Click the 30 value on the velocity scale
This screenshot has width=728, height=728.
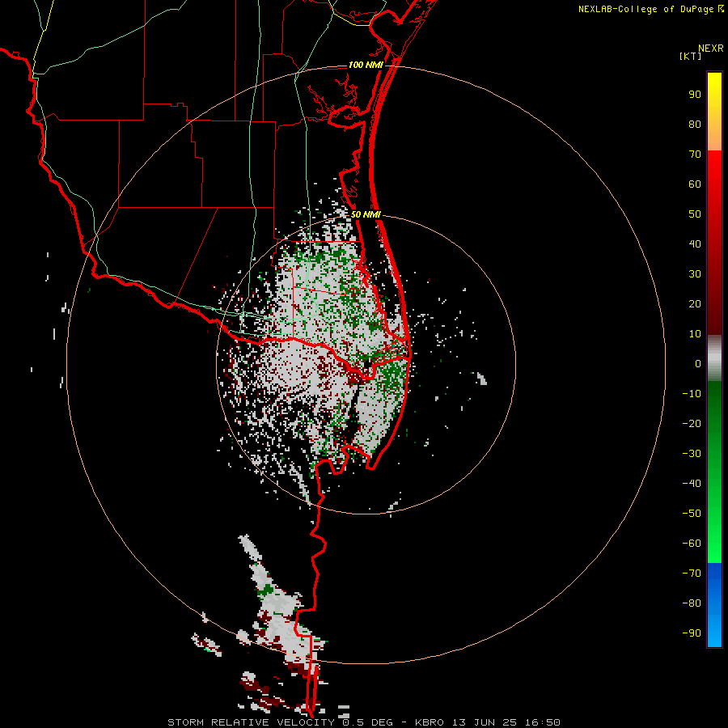coord(695,274)
